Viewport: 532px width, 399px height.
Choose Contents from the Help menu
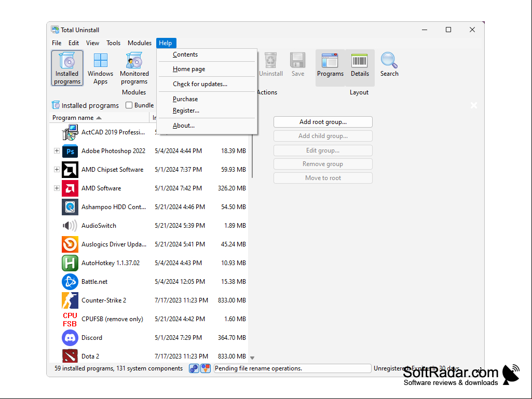[x=207, y=54]
